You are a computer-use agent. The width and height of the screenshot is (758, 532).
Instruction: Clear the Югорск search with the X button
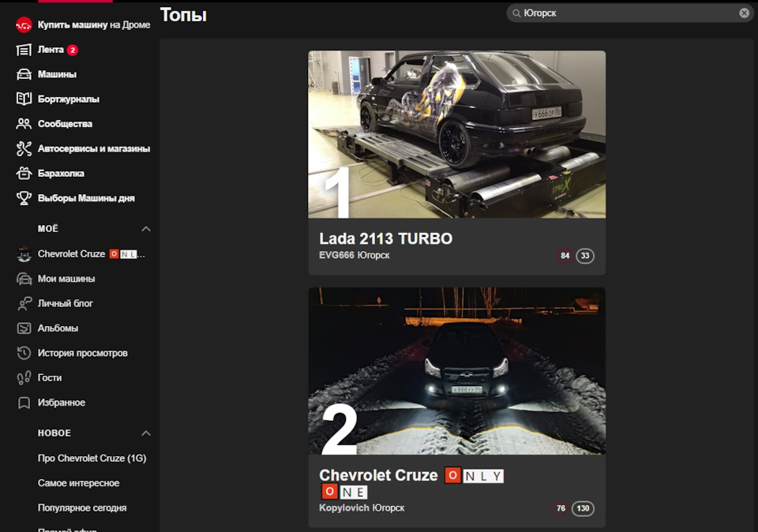(x=744, y=13)
